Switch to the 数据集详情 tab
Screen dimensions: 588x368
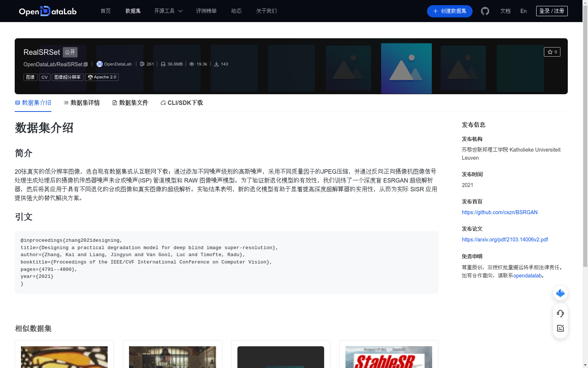click(82, 103)
